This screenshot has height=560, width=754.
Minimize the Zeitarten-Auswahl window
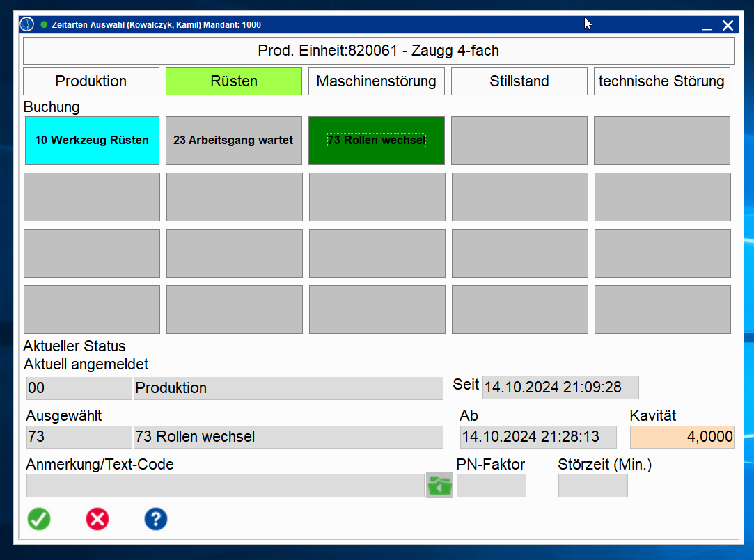pyautogui.click(x=707, y=26)
